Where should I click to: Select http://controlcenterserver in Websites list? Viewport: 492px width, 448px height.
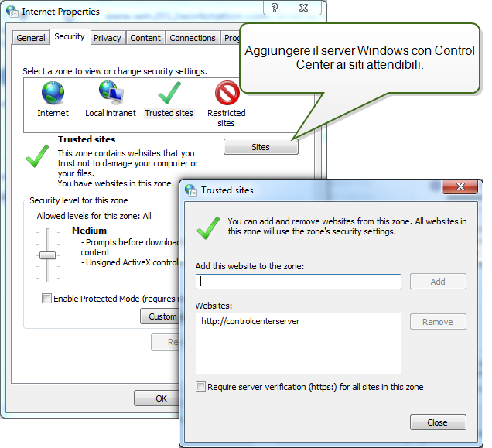(250, 321)
